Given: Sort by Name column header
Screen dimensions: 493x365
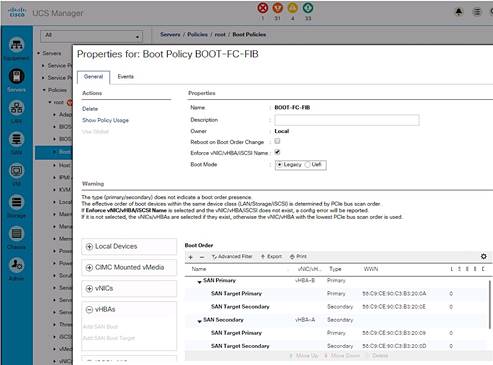Looking at the screenshot, I should (199, 269).
